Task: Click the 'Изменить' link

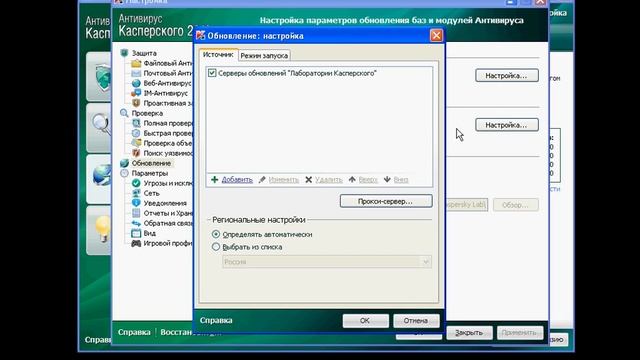Action: [284, 180]
